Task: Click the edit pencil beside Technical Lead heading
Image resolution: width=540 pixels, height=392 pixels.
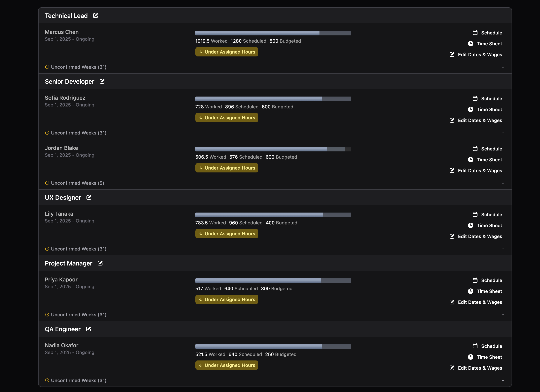Action: (95, 15)
